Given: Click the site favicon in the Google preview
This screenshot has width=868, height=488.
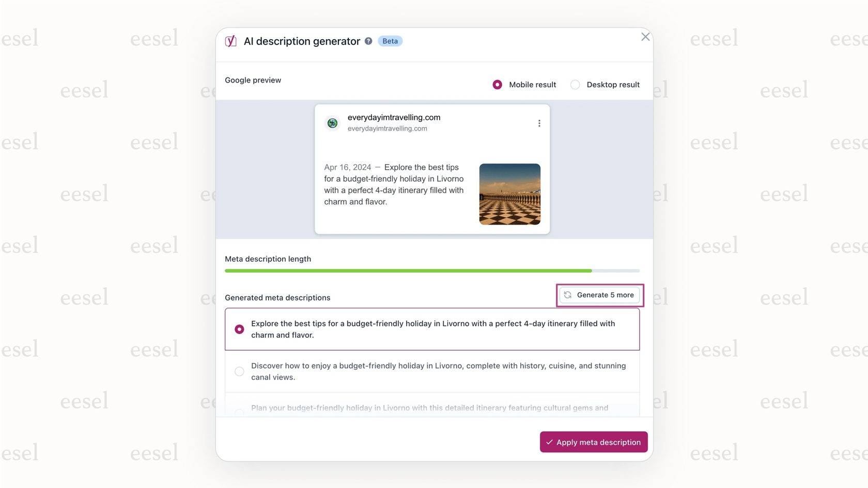Looking at the screenshot, I should 332,123.
